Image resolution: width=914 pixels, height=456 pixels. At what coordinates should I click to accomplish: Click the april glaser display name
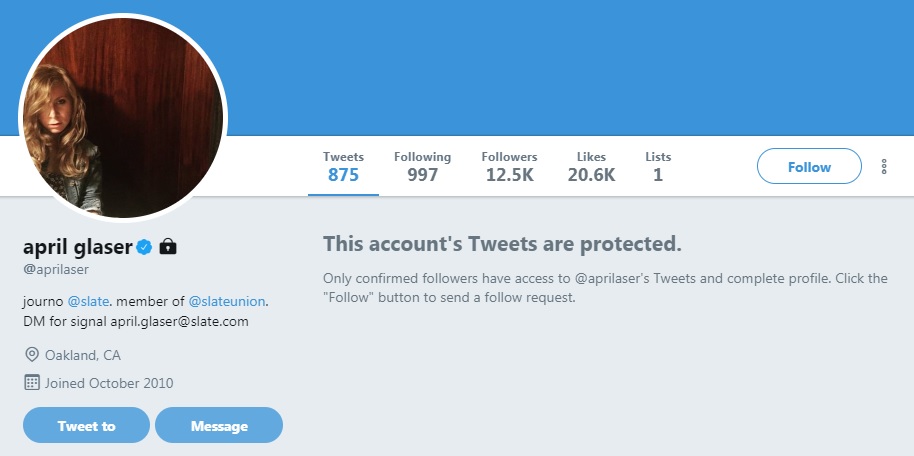[78, 247]
